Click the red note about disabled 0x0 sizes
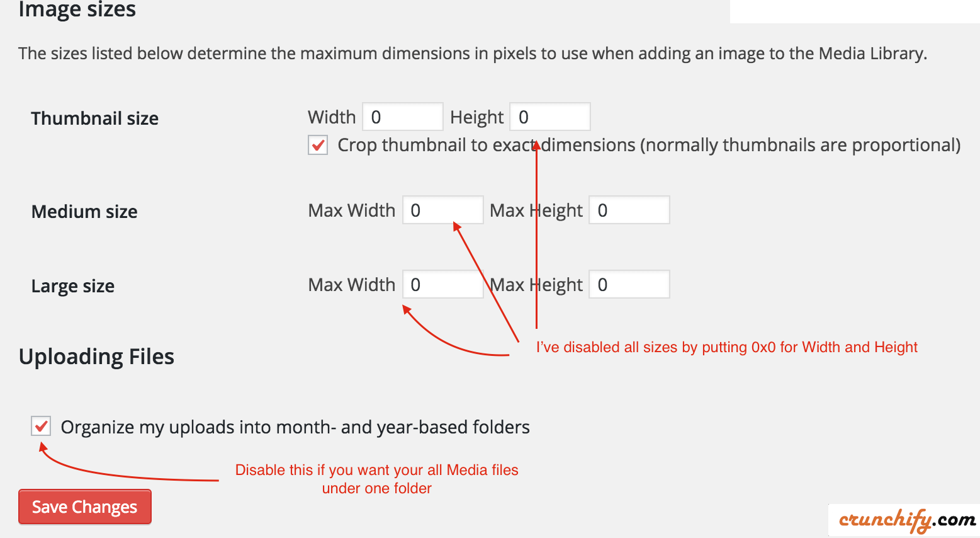980x538 pixels. (727, 347)
